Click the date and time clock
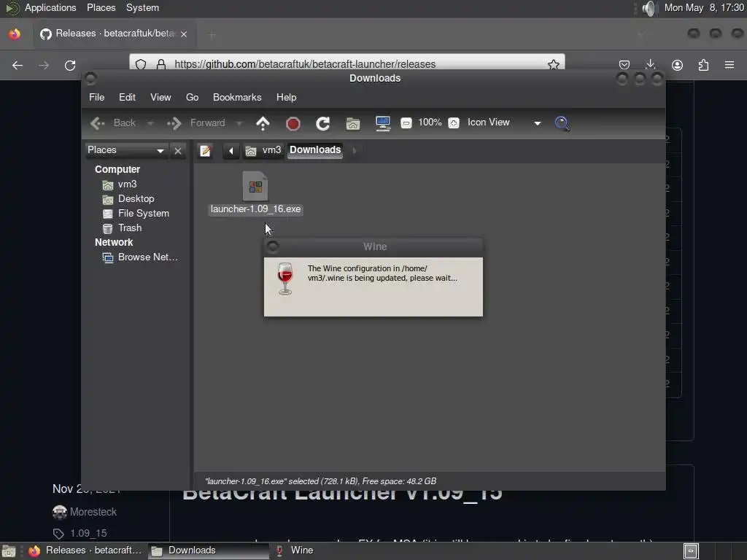Image resolution: width=747 pixels, height=560 pixels. (x=704, y=8)
